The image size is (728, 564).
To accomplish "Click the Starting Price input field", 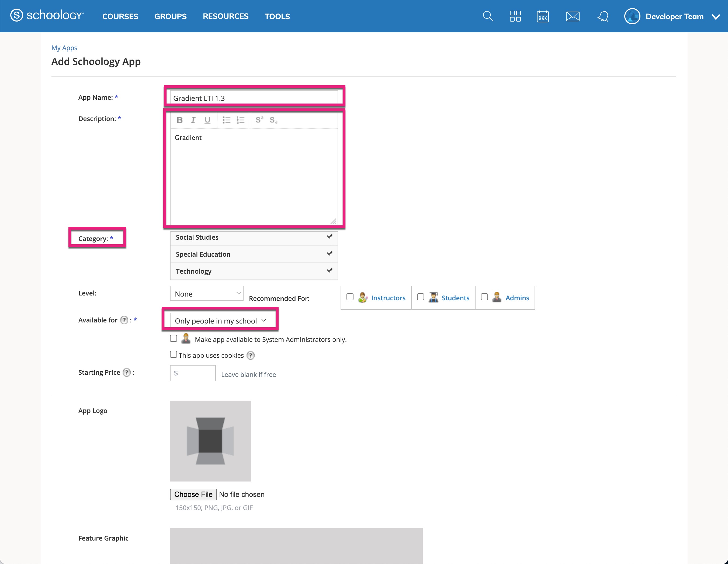I will (193, 373).
